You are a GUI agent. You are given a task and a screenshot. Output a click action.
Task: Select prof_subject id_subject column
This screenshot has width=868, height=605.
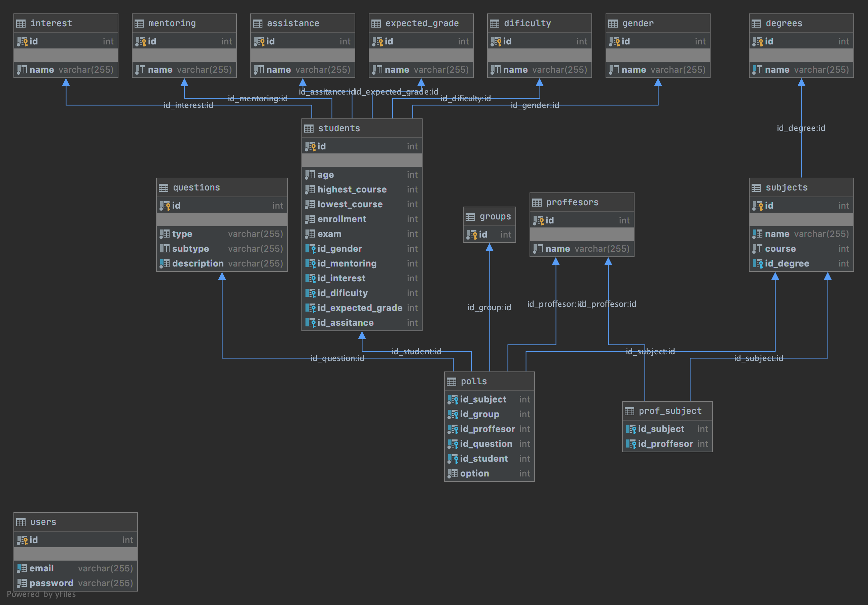[667, 429]
